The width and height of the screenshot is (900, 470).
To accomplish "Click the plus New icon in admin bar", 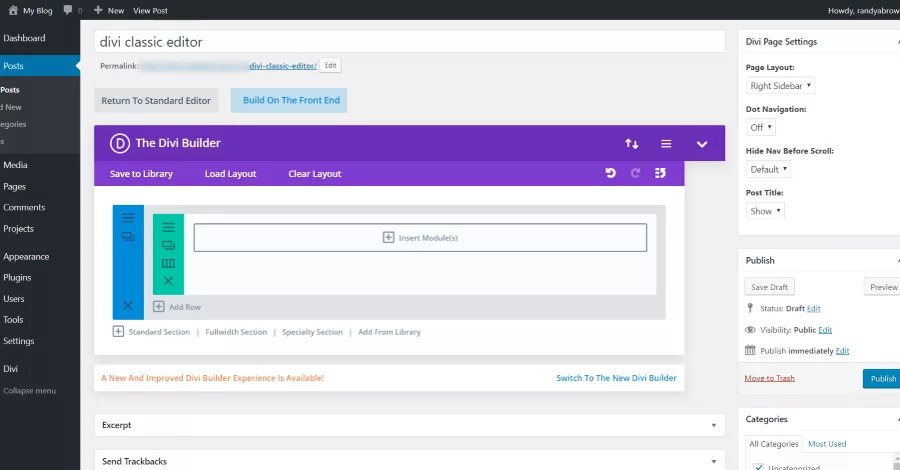I will 98,10.
